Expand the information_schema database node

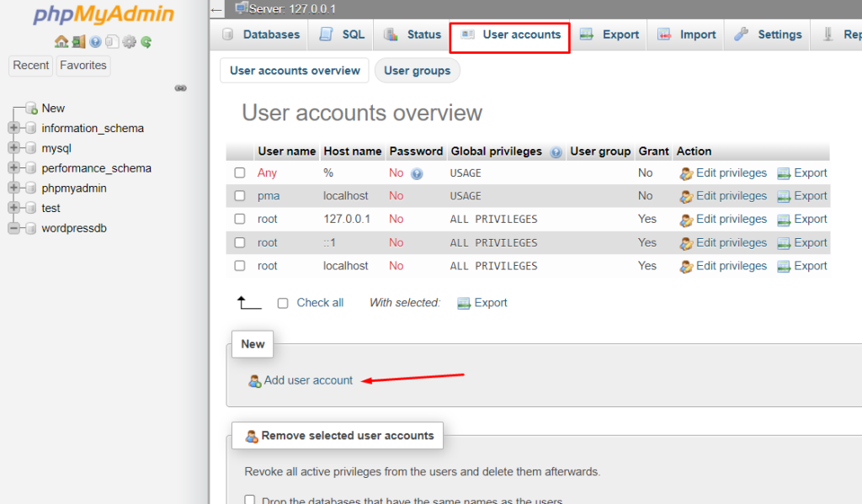click(x=13, y=128)
